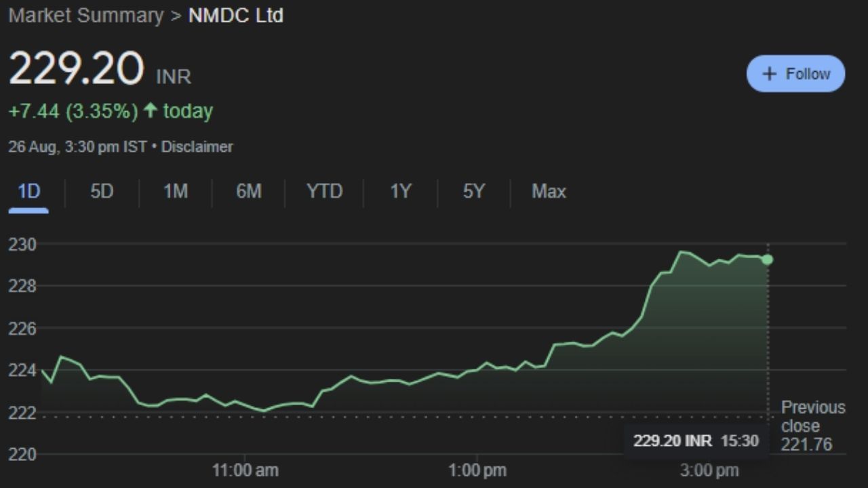Viewport: 868px width, 488px height.
Task: Click the 26 Aug, 3:30 pm IST timestamp
Action: click(x=77, y=146)
